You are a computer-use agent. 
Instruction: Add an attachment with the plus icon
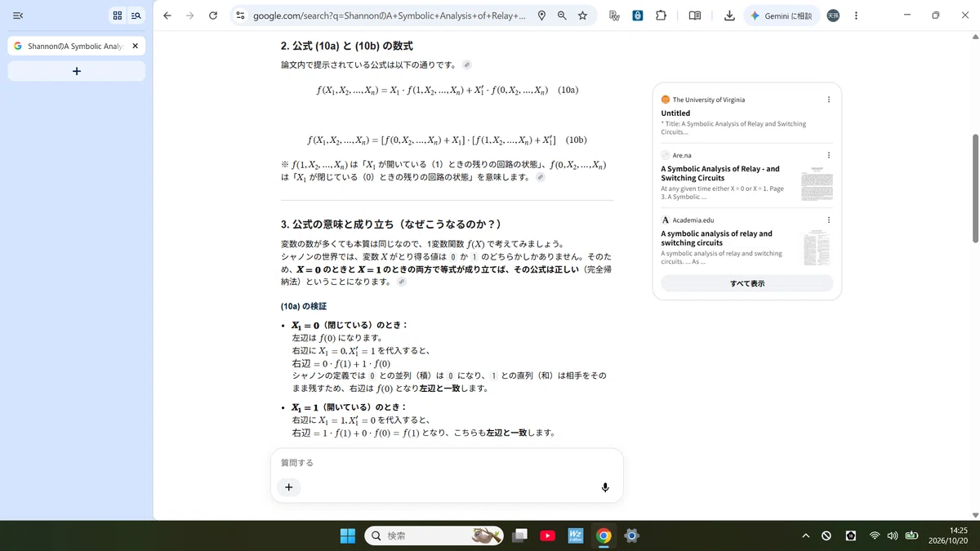pos(288,487)
